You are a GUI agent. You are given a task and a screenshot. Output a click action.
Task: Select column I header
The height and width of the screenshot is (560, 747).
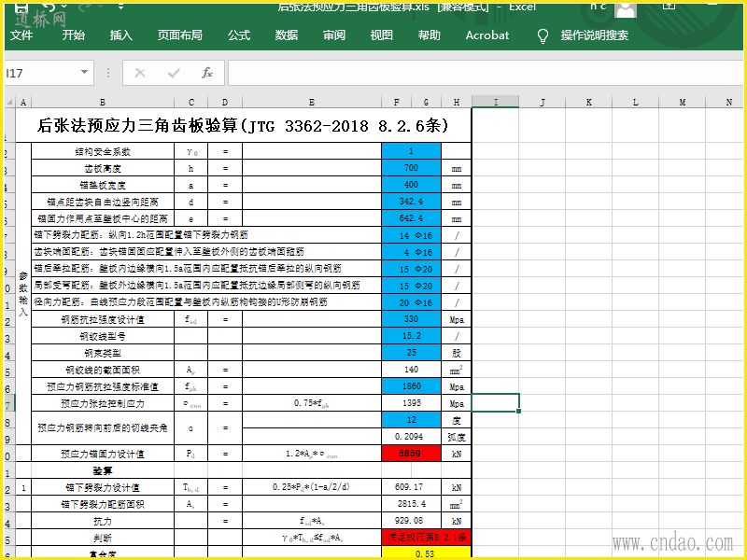pyautogui.click(x=496, y=102)
